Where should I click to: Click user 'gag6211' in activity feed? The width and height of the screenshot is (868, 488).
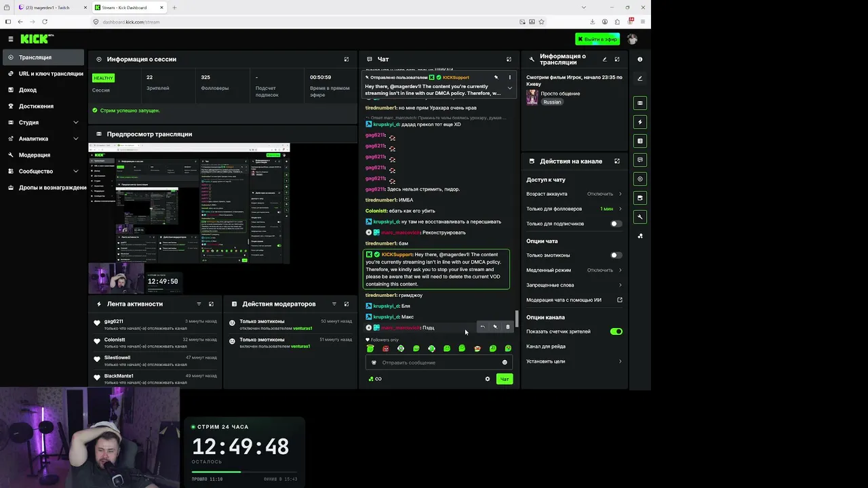[114, 321]
